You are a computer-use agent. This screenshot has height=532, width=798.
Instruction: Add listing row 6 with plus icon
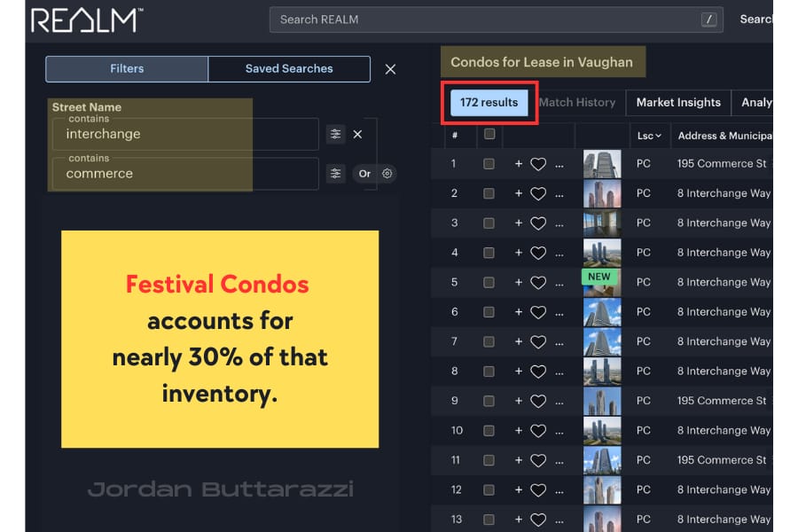519,311
